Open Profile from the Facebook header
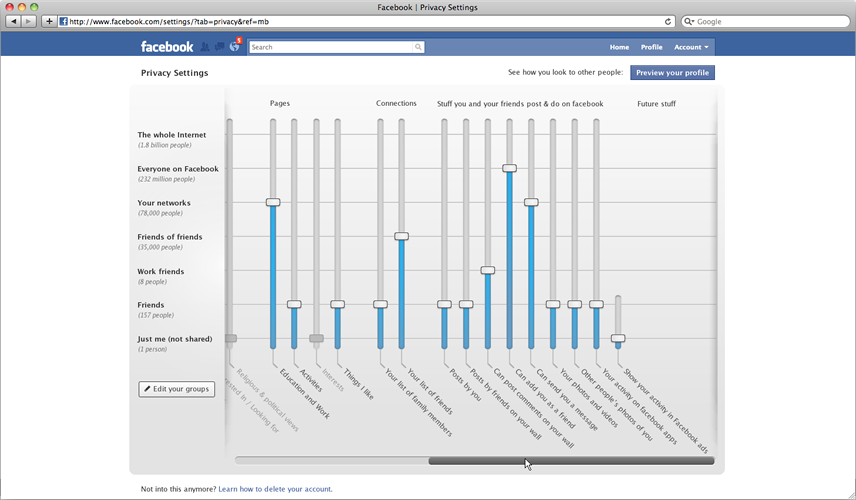 [x=651, y=47]
